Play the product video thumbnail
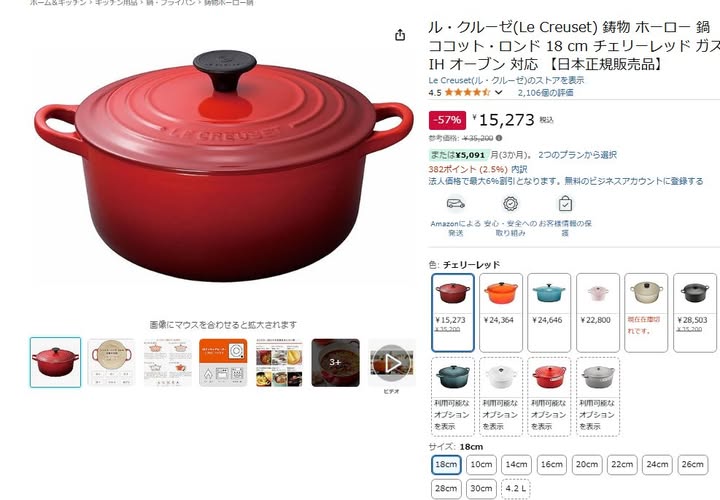This screenshot has height=500, width=720. coord(392,363)
